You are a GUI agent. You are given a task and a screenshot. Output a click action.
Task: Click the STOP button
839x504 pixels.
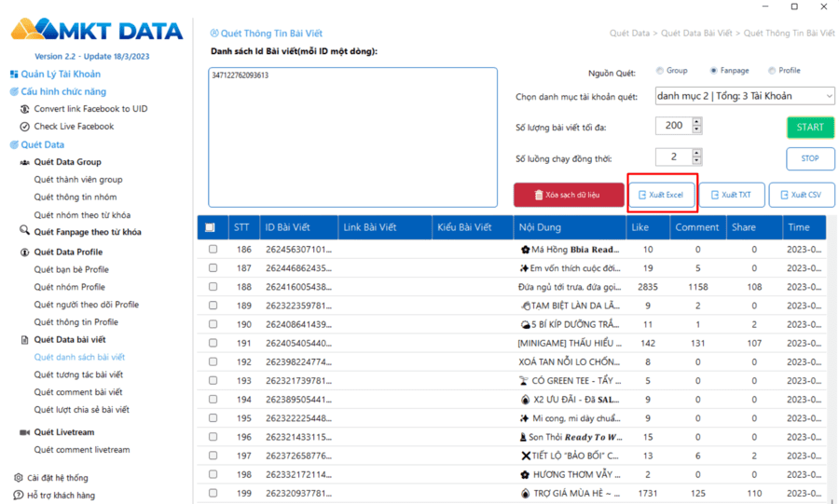pyautogui.click(x=810, y=158)
